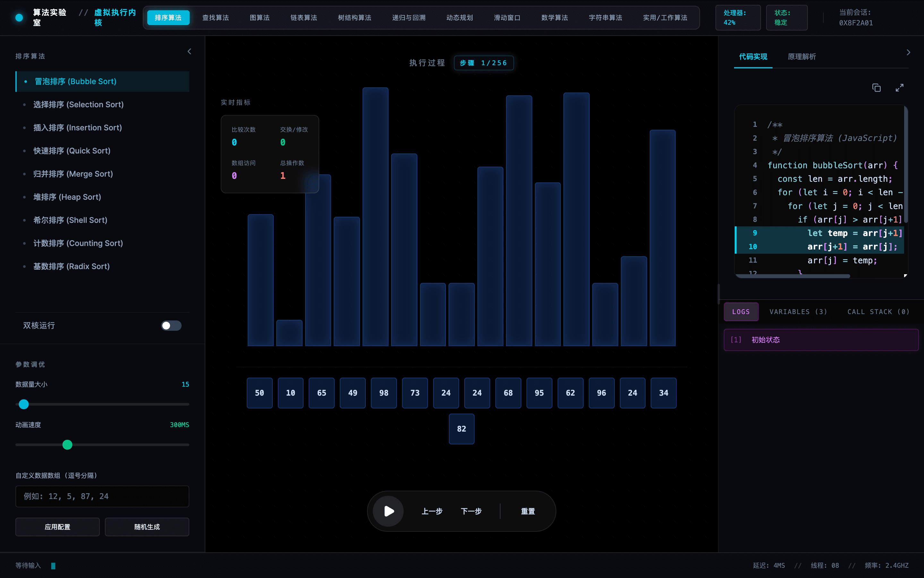Click the tallest bar for value 98
924x578 pixels.
pos(375,217)
